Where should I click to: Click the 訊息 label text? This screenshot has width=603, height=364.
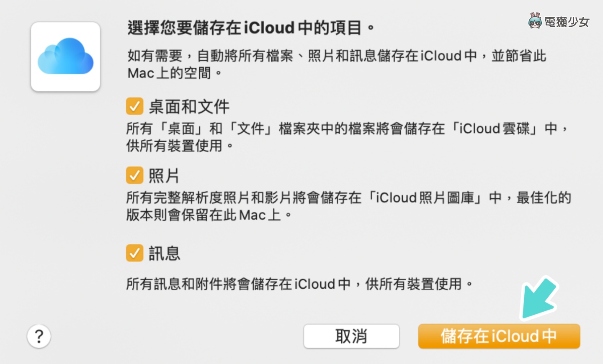pos(165,254)
